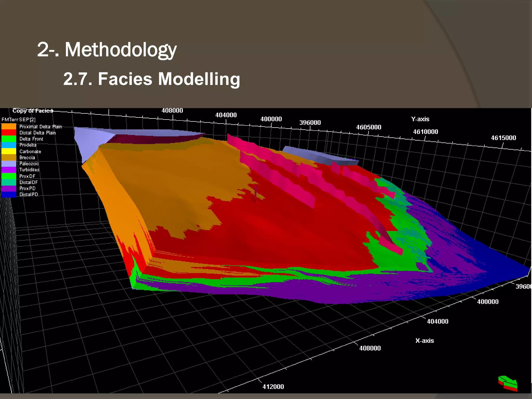Click the '2.7. Facies Modelling' subtitle
Screen dimensions: 532x399
[x=152, y=79]
